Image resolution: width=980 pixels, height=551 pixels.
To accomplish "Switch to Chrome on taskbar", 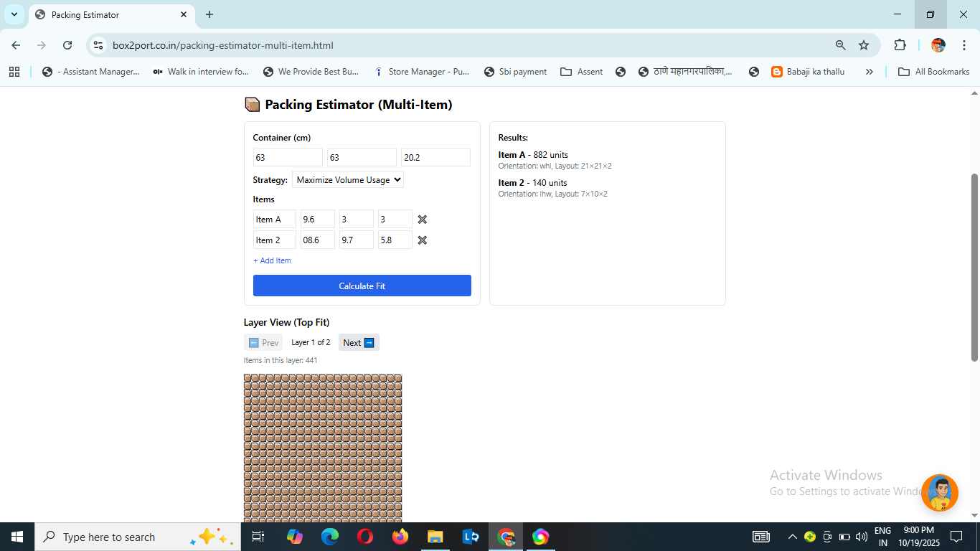I will tap(506, 537).
